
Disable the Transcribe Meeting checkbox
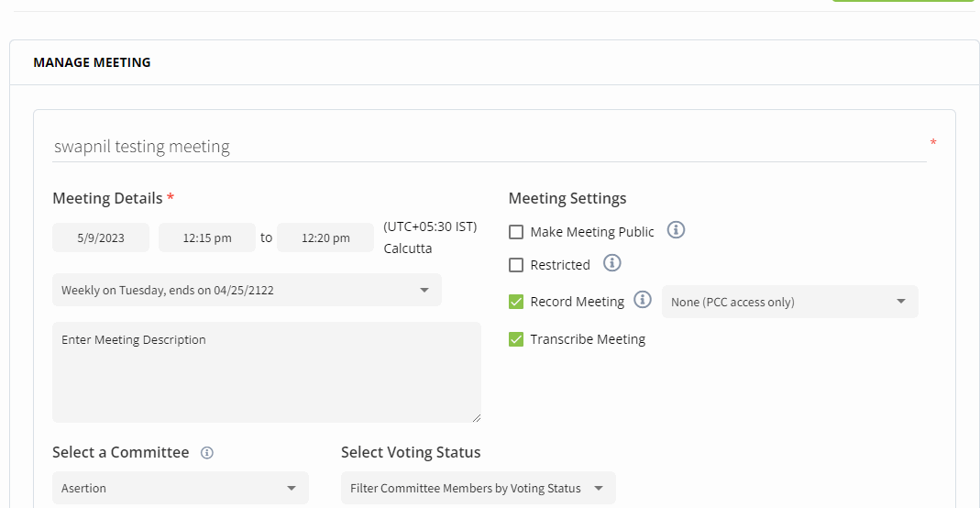(516, 339)
